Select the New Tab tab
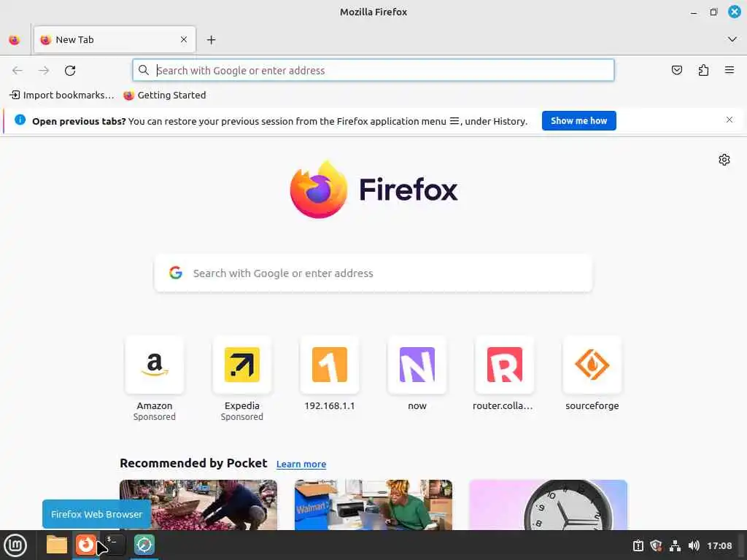 click(x=115, y=39)
